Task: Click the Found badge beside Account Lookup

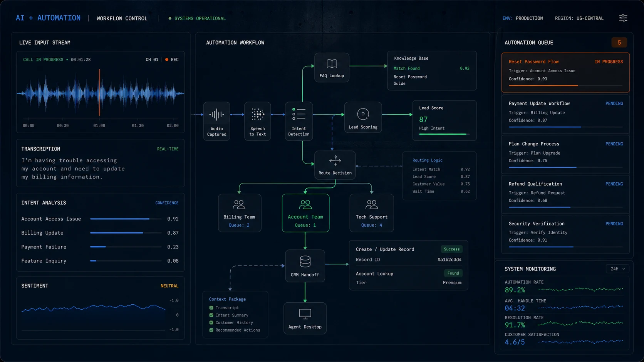Action: click(x=453, y=273)
